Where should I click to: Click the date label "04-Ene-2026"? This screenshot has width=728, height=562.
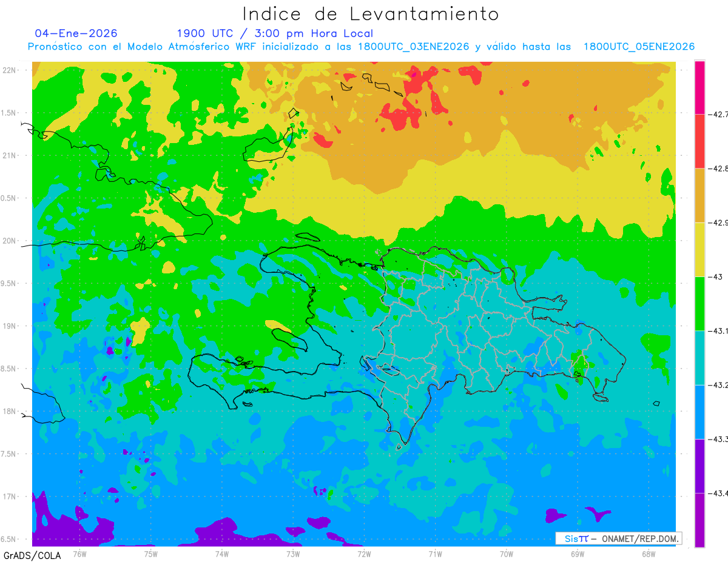[x=76, y=33]
